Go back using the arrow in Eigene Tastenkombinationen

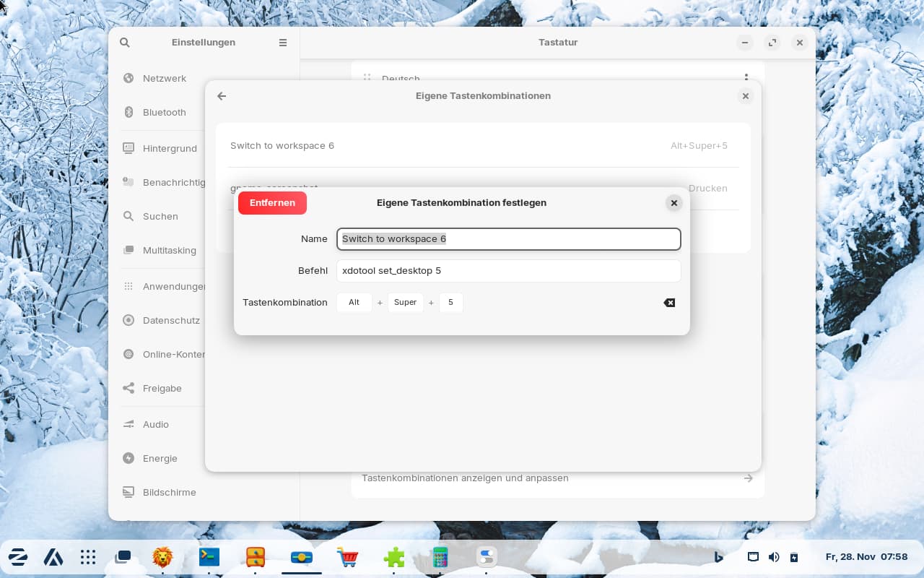coord(222,96)
